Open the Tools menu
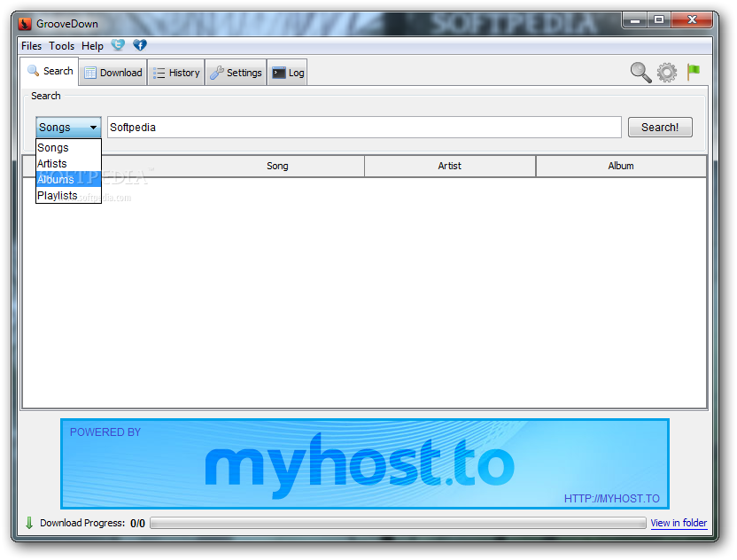The image size is (737, 560). tap(62, 46)
